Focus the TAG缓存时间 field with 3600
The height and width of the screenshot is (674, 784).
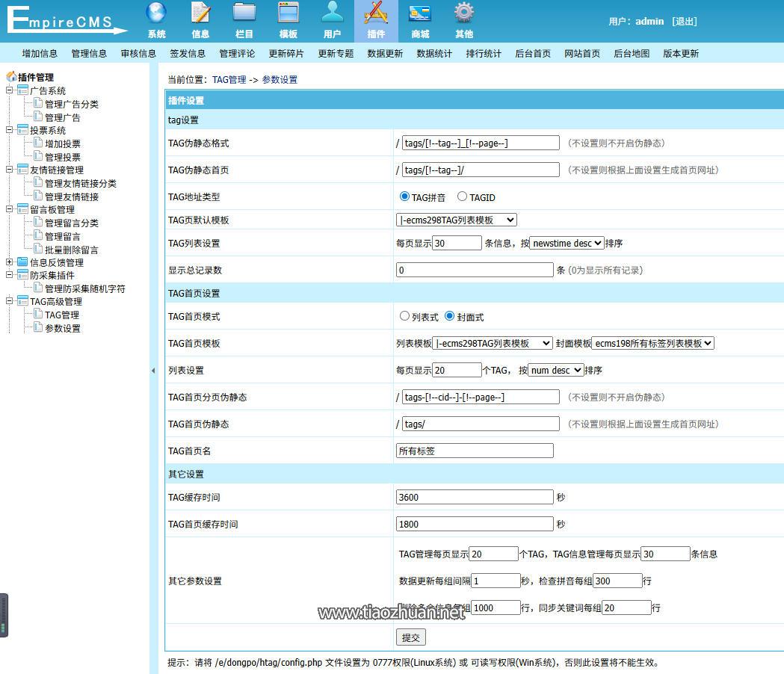tap(475, 497)
